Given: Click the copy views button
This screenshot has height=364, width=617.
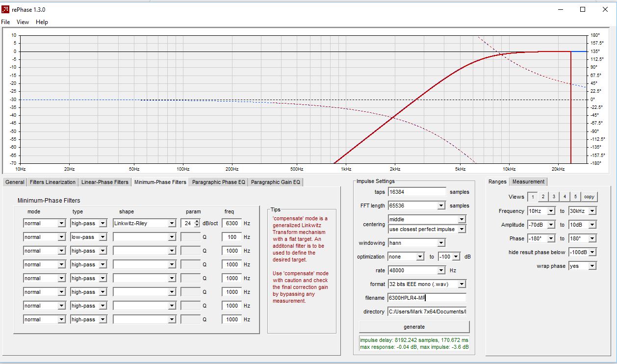Looking at the screenshot, I should pyautogui.click(x=589, y=197).
